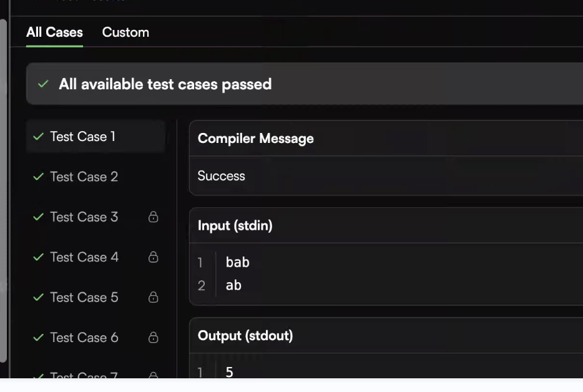
Task: Click the green checkmark beside Test Case 5
Action: (38, 297)
